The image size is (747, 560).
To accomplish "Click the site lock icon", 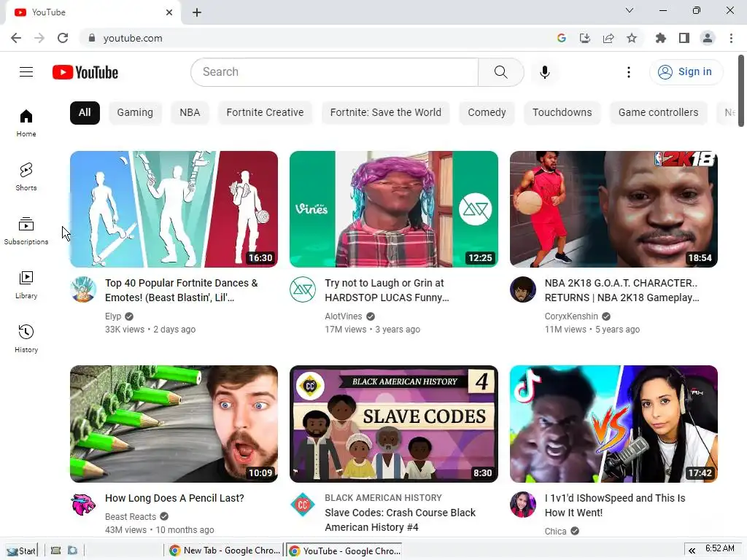I will (91, 38).
